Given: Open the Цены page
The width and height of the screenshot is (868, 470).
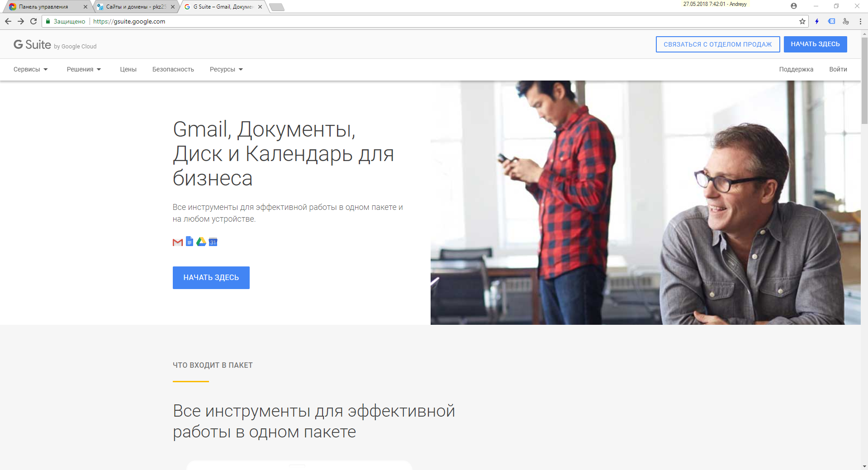Looking at the screenshot, I should (128, 69).
